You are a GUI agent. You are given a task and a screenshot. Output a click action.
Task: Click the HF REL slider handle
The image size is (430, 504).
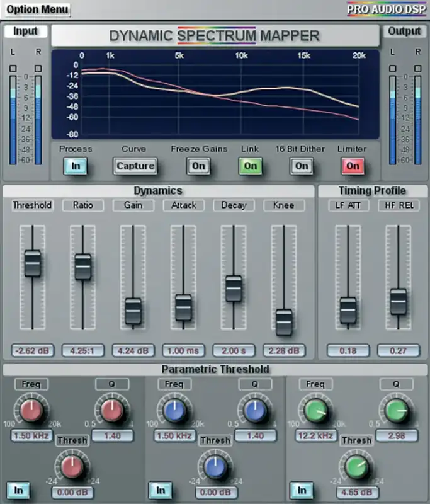(399, 302)
